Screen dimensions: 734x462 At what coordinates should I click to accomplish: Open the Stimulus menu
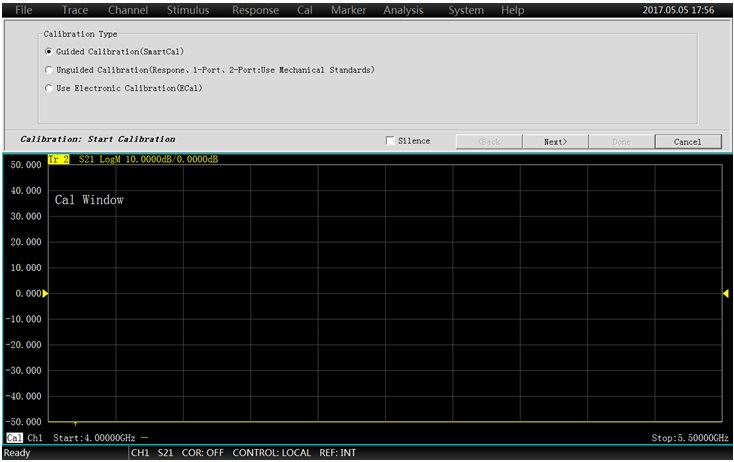click(x=189, y=10)
